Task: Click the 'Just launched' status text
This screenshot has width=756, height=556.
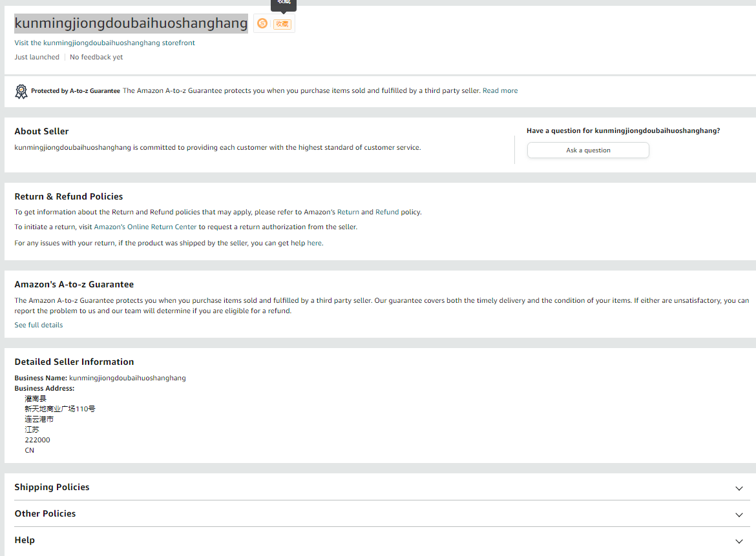Action: click(37, 57)
